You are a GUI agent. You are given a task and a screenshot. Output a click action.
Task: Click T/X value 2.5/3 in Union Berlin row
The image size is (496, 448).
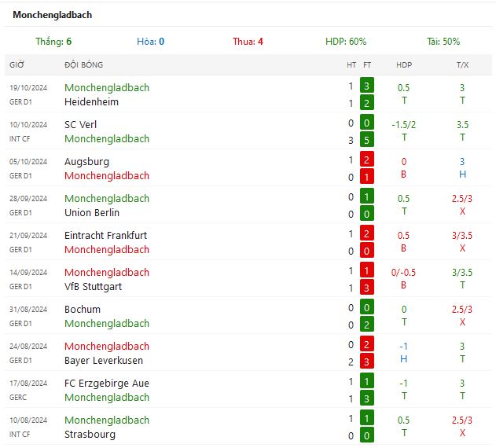click(x=462, y=199)
